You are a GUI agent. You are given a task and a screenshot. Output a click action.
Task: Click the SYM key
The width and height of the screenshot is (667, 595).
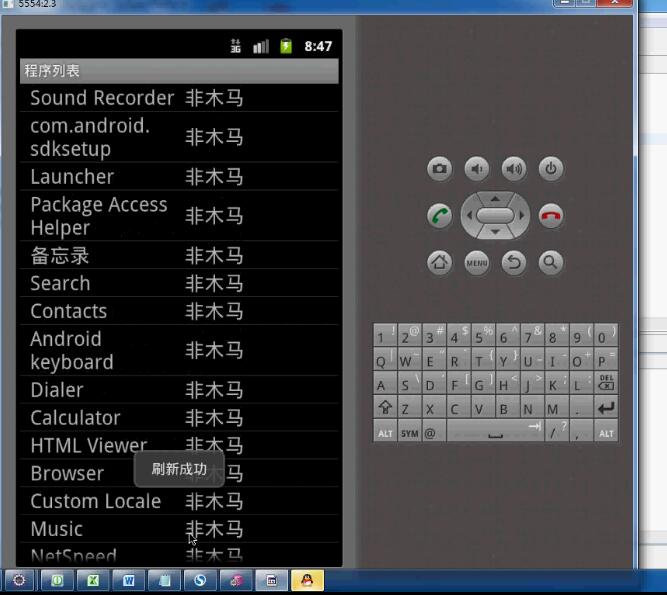410,431
